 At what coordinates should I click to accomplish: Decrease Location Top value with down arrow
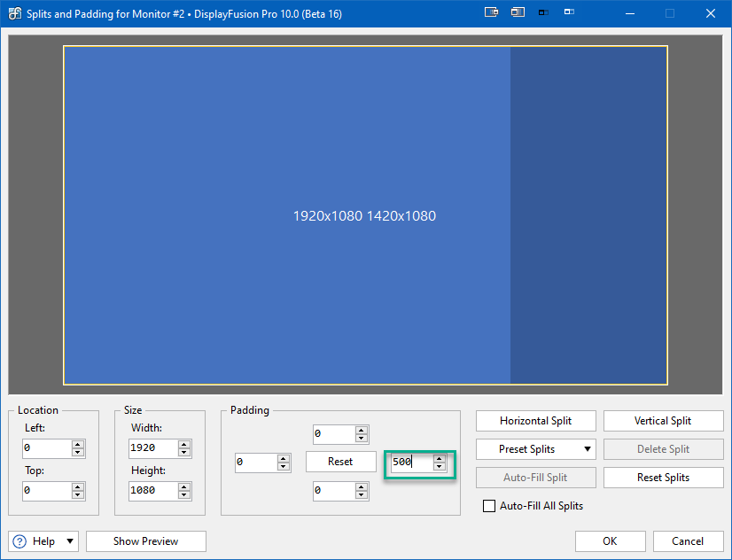coord(78,495)
